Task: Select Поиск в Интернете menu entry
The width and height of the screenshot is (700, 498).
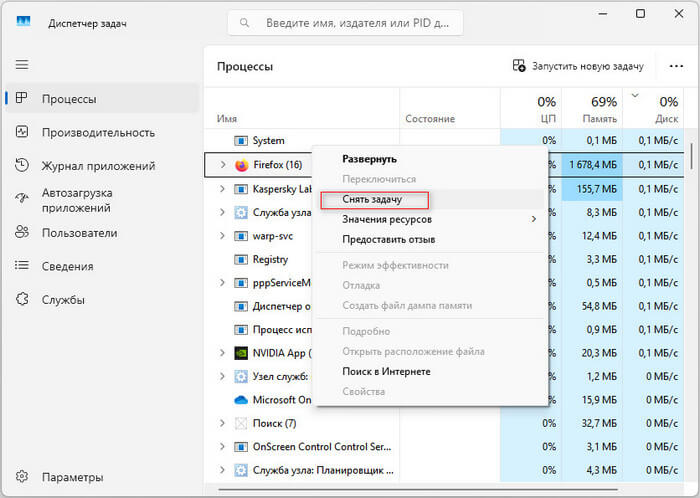Action: (388, 372)
